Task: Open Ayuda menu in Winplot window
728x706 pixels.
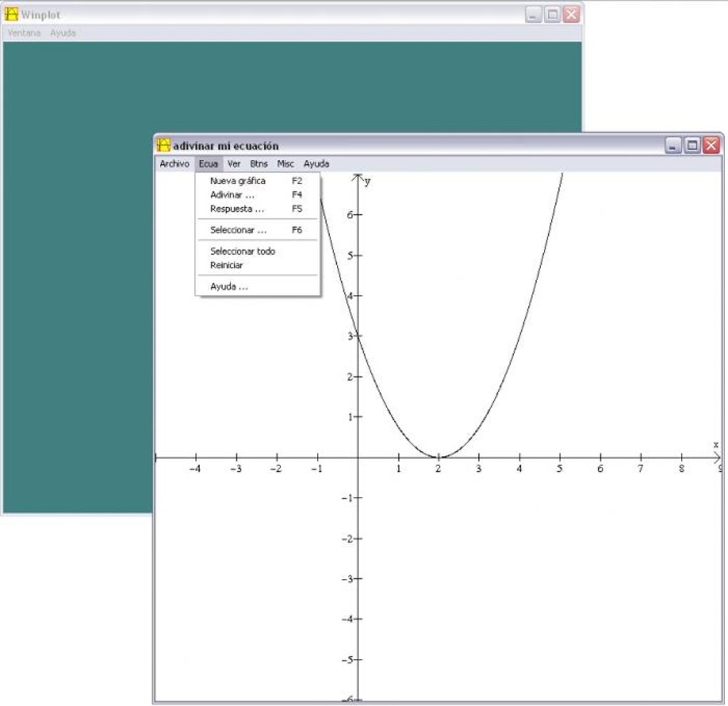Action: 63,33
